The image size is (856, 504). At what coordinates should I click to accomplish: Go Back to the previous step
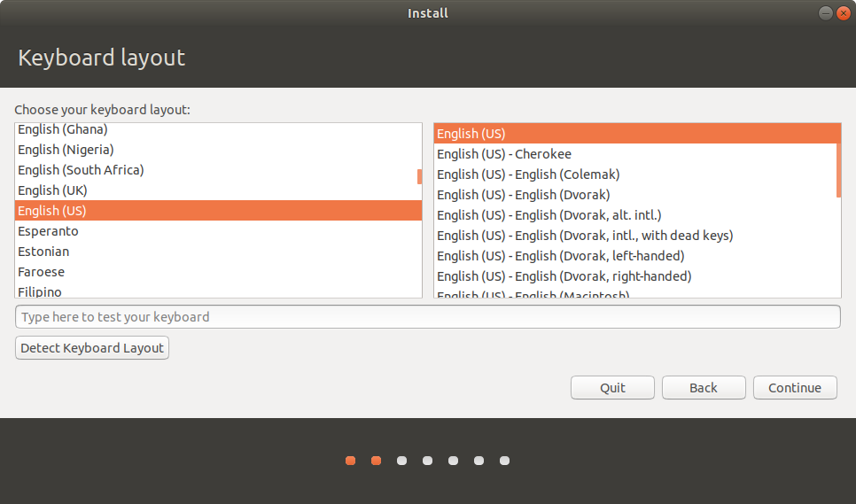point(704,388)
